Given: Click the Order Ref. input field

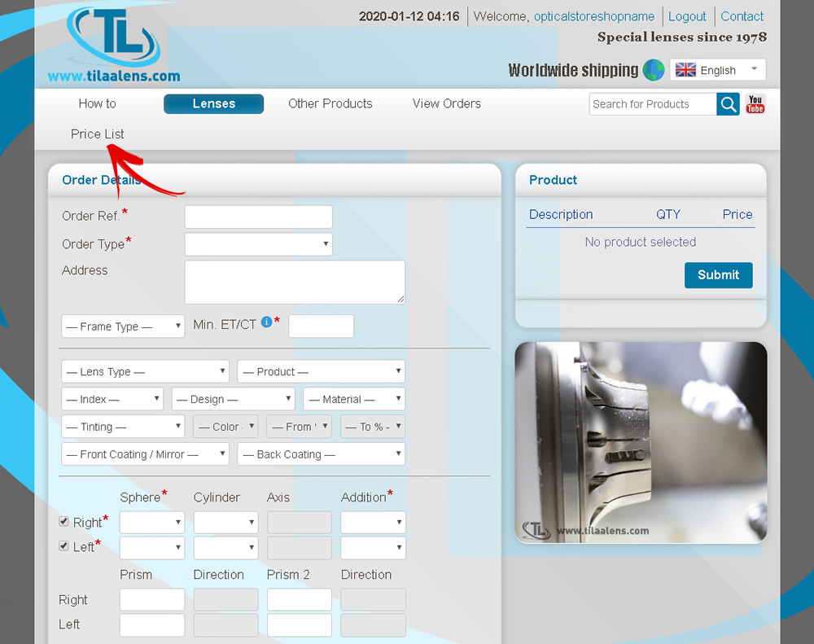Looking at the screenshot, I should (258, 217).
